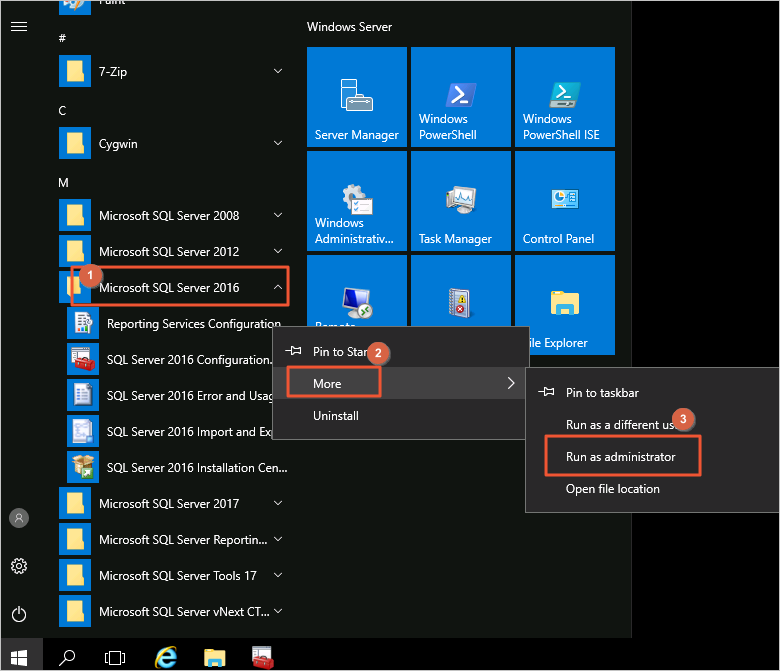Open Settings via the gear icon
Image resolution: width=780 pixels, height=671 pixels.
tap(19, 566)
